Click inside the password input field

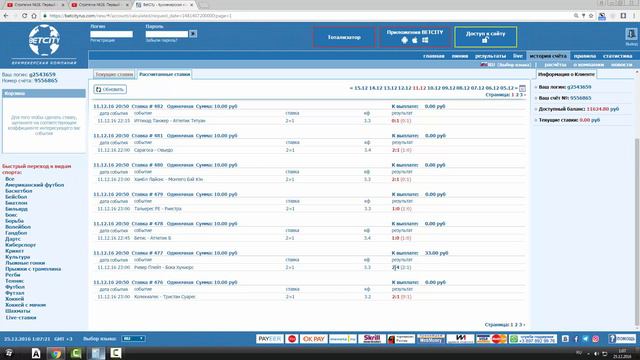pyautogui.click(x=167, y=34)
